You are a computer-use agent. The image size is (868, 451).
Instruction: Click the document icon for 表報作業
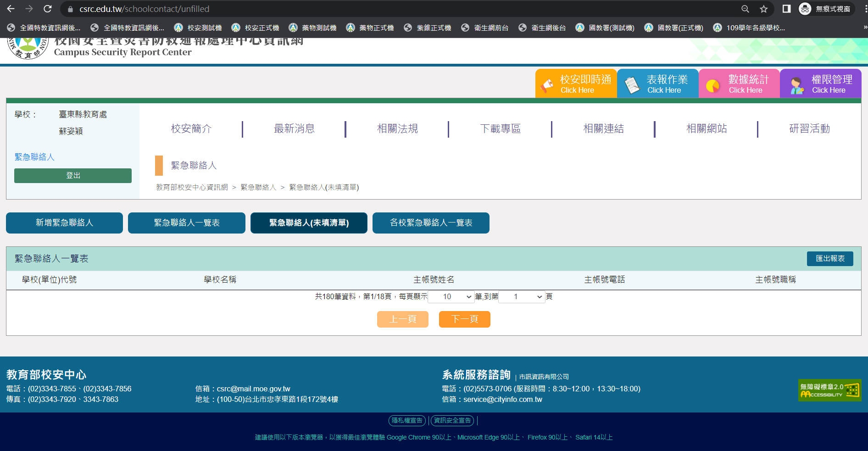(632, 85)
